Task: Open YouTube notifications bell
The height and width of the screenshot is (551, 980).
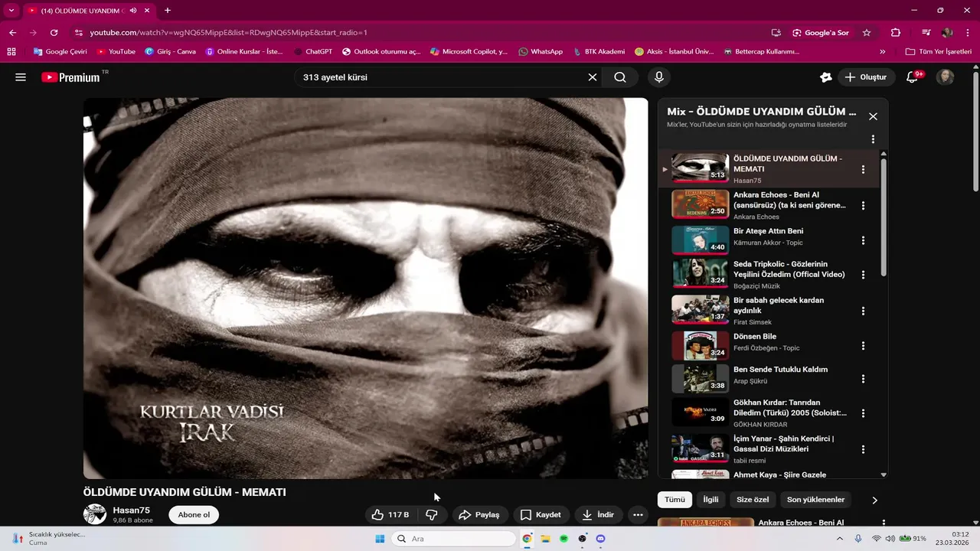Action: pyautogui.click(x=912, y=77)
